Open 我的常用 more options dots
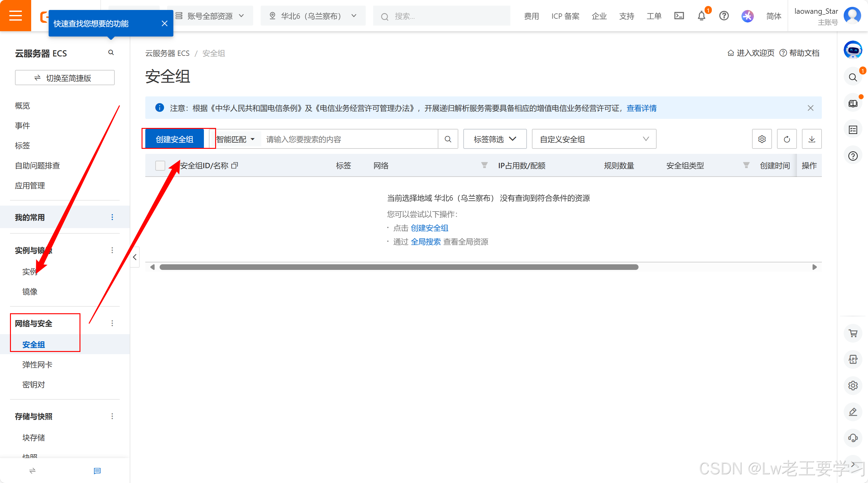The width and height of the screenshot is (868, 483). [x=112, y=217]
